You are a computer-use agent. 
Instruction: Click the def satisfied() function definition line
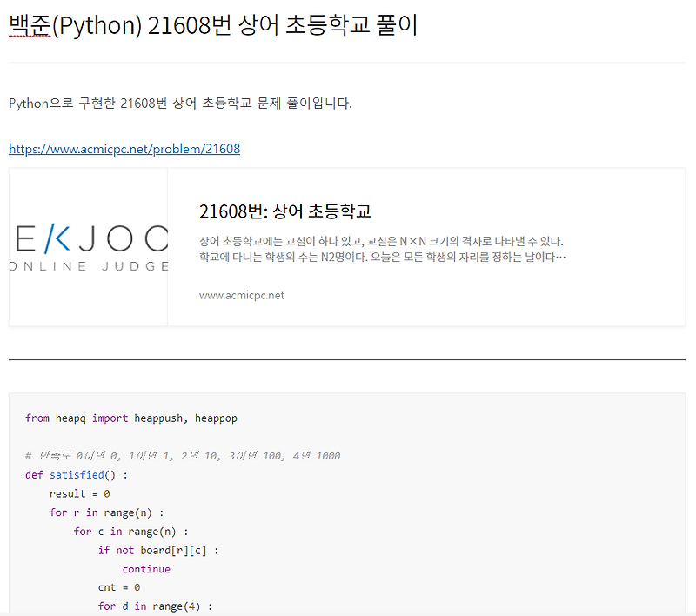coord(85,475)
